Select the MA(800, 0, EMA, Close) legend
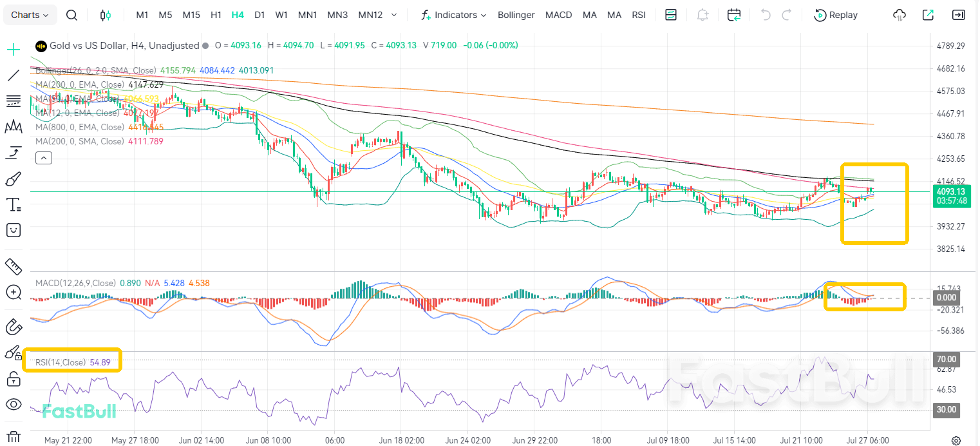980x446 pixels. coord(100,127)
